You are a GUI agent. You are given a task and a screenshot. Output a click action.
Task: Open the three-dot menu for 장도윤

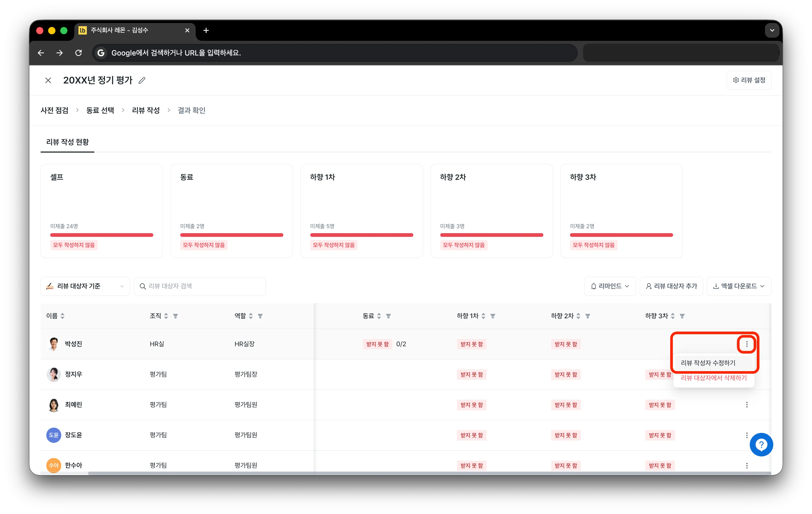747,435
